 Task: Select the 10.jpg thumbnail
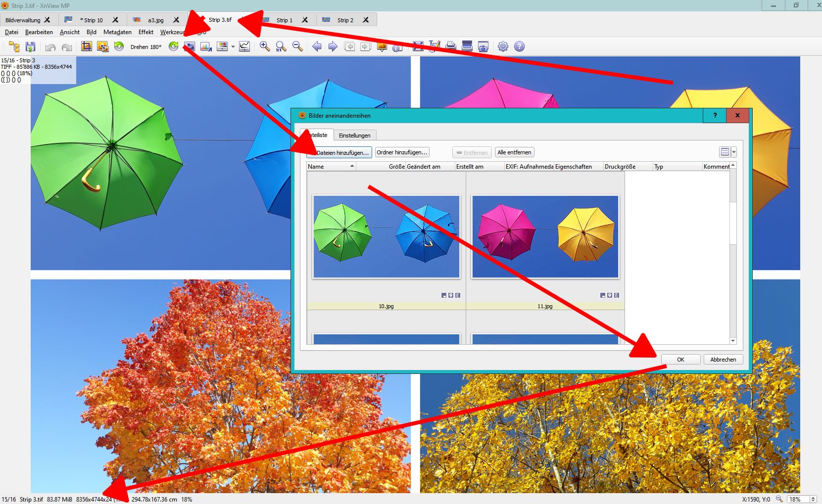(387, 237)
